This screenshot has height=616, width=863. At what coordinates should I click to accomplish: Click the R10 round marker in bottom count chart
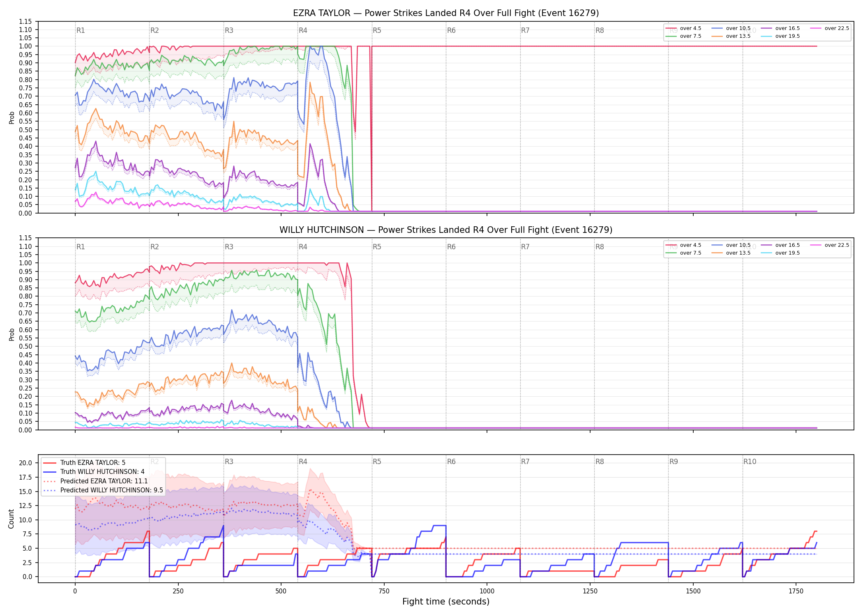pyautogui.click(x=750, y=462)
